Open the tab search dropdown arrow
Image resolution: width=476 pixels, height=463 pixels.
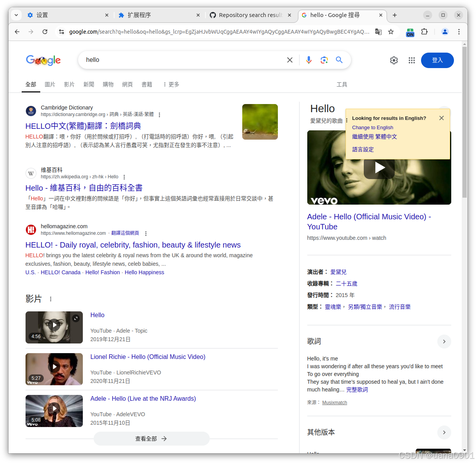(16, 15)
